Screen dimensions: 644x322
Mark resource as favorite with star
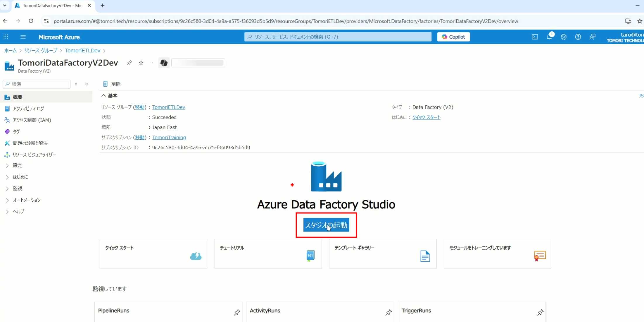(x=141, y=63)
